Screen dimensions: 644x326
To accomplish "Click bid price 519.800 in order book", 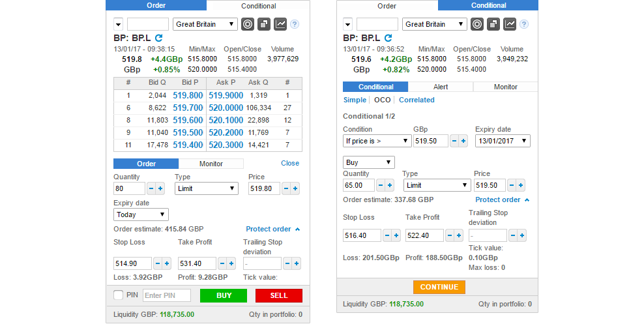I will (x=188, y=96).
